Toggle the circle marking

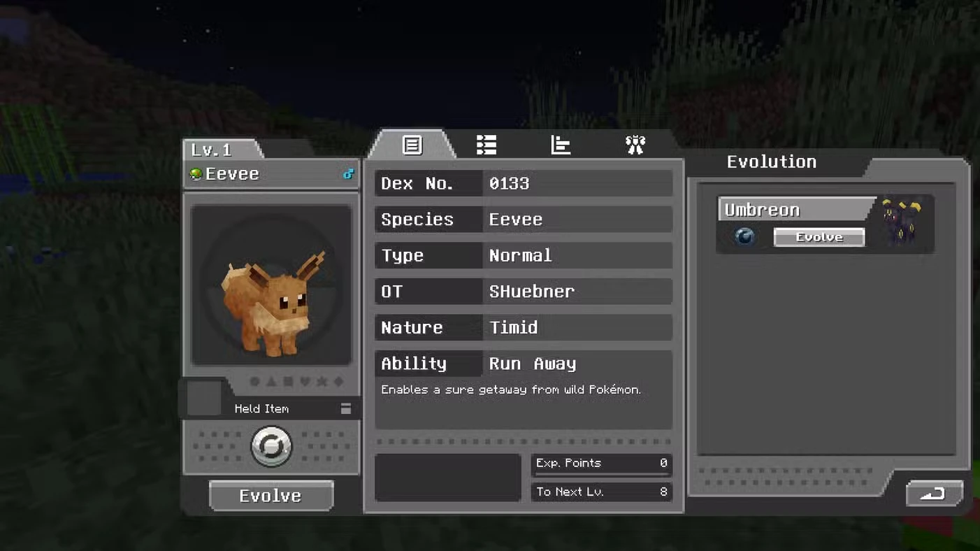(x=254, y=382)
